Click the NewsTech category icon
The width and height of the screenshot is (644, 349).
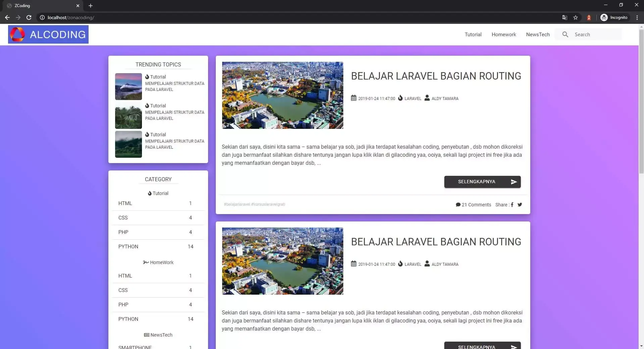pyautogui.click(x=147, y=335)
